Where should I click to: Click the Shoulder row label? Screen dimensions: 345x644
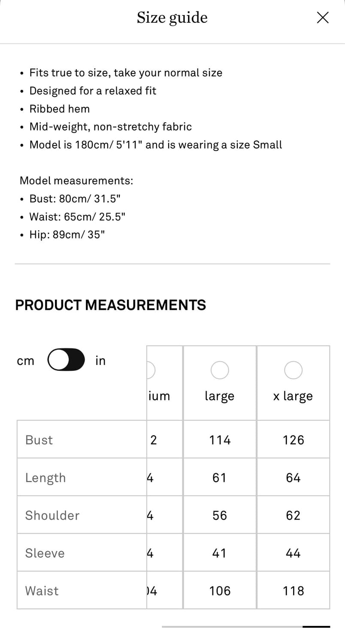(52, 515)
